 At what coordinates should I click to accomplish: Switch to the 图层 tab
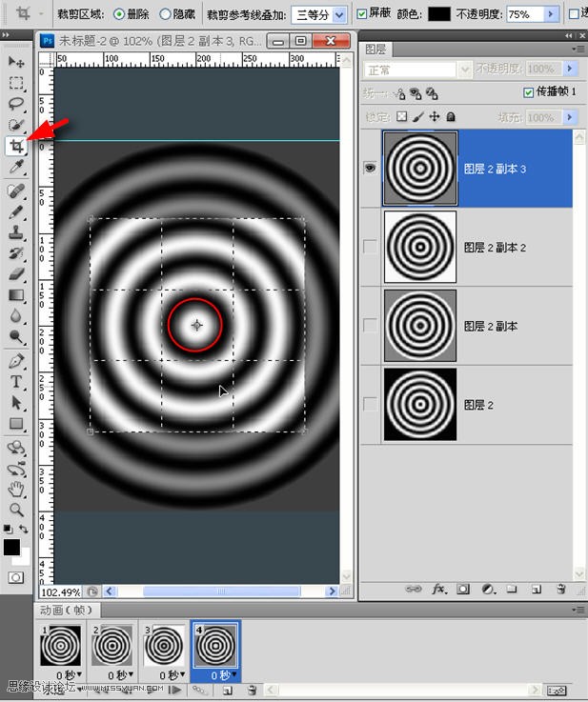pos(375,49)
